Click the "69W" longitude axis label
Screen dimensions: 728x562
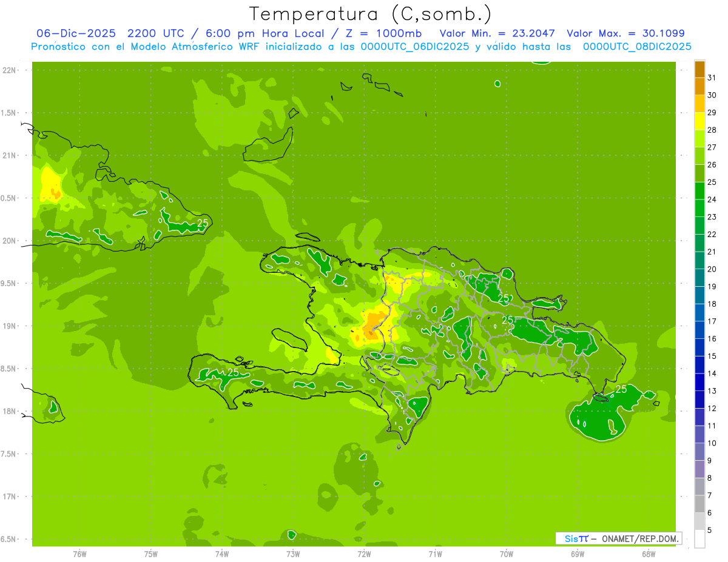tap(578, 554)
